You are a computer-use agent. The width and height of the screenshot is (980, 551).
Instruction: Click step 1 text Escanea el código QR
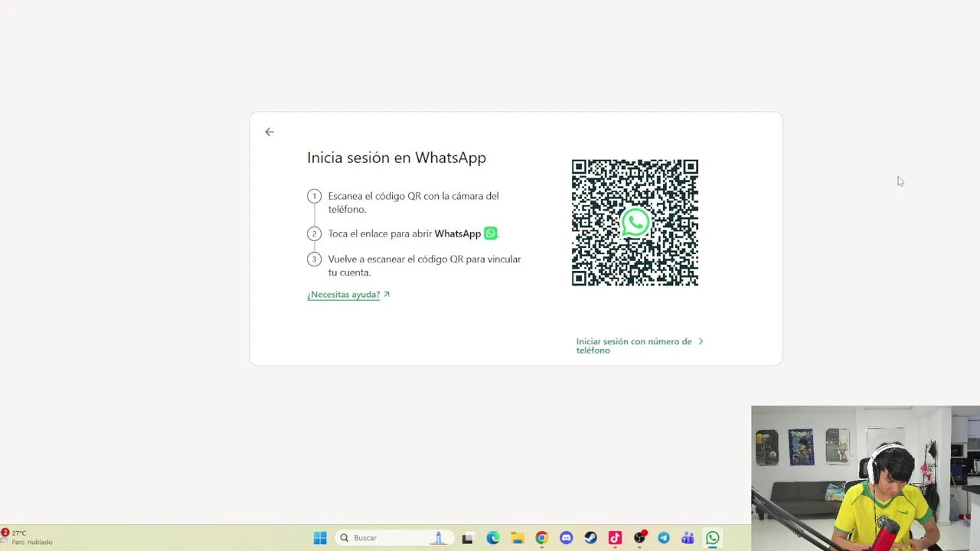click(413, 202)
